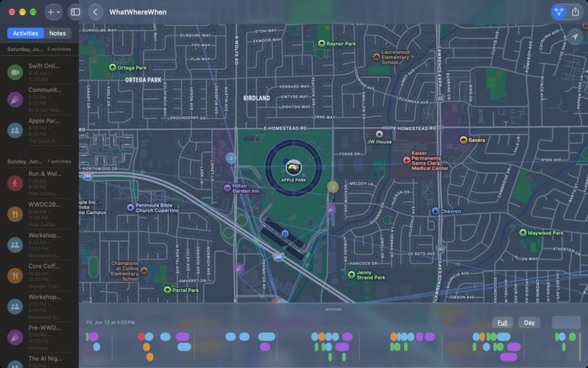Click the Jenny Strand Park pin
This screenshot has height=368, width=588.
point(352,275)
